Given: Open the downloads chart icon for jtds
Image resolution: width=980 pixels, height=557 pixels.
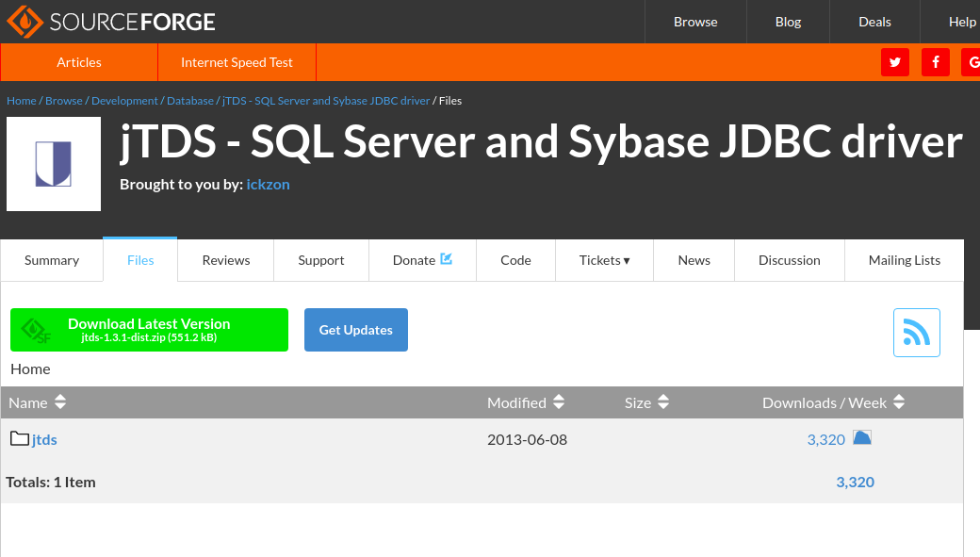Looking at the screenshot, I should (862, 437).
